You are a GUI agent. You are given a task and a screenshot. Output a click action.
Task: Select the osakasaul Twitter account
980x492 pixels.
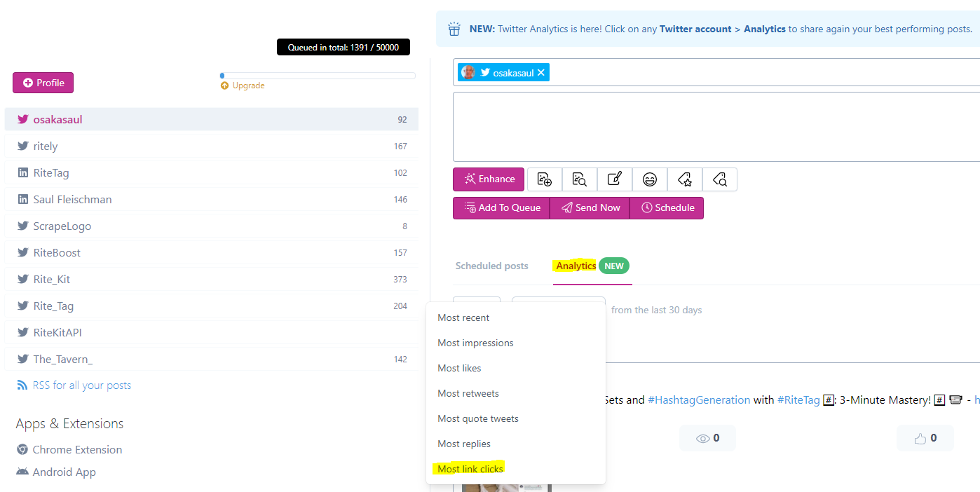pos(212,119)
